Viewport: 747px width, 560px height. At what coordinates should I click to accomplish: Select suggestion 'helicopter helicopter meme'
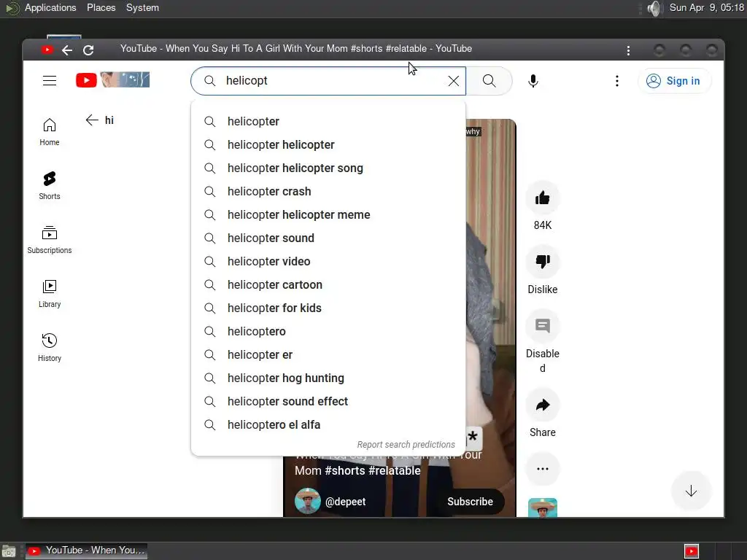tap(328, 215)
